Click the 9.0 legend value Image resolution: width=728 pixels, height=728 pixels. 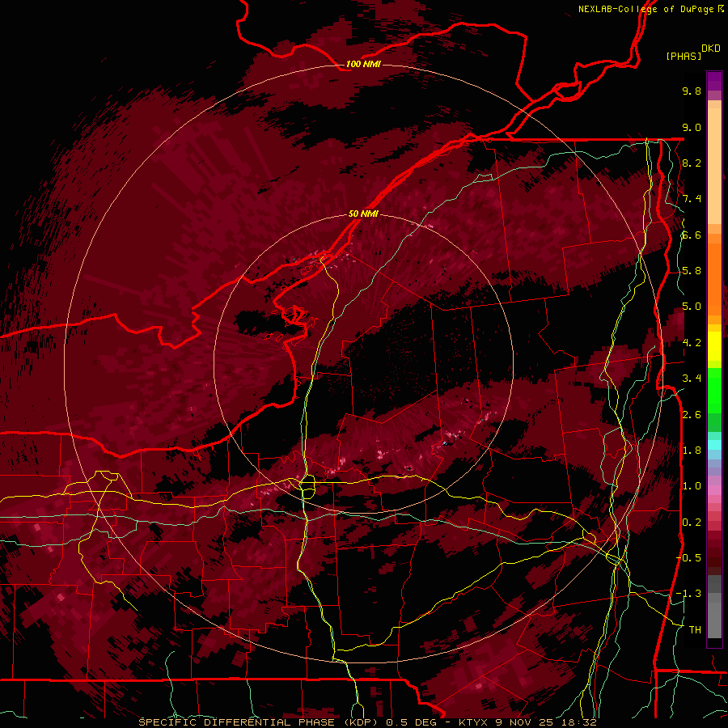point(692,127)
